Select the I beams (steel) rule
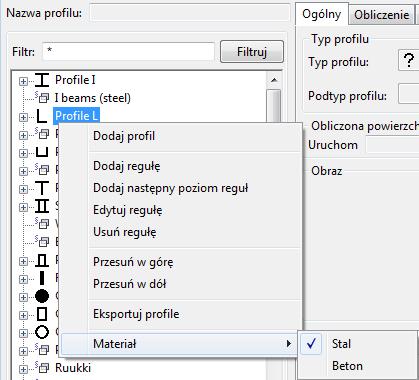This screenshot has height=380, width=419. [93, 98]
